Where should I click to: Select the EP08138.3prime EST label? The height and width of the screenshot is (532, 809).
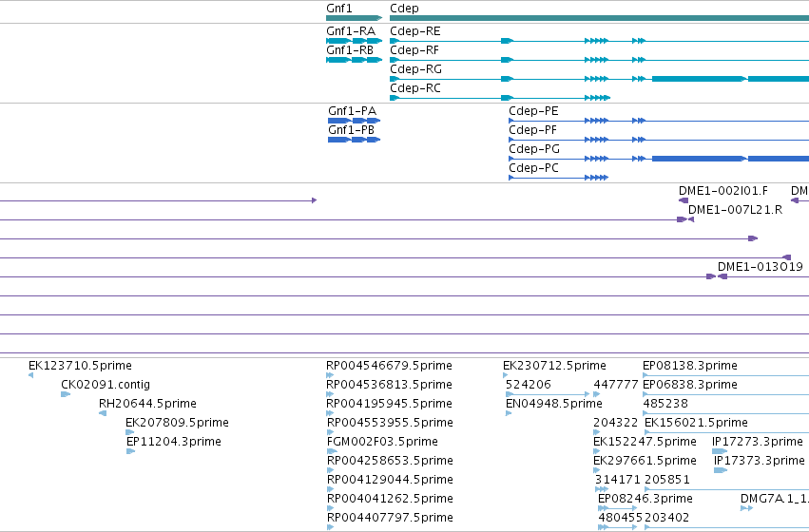[690, 366]
